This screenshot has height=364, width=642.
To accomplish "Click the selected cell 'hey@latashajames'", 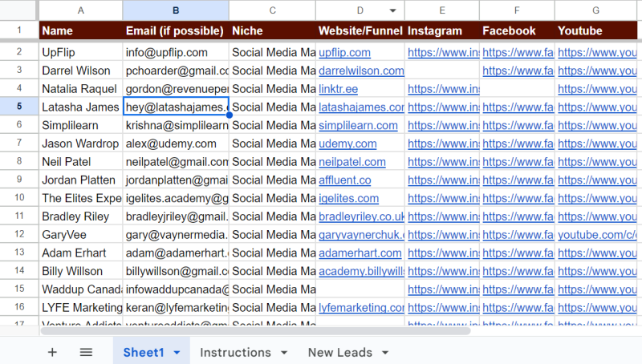I will (176, 107).
